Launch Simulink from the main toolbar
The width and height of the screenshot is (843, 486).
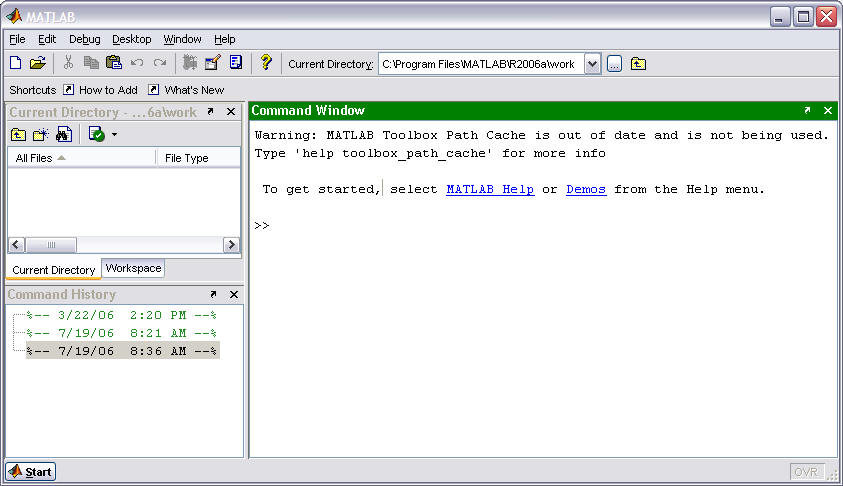tap(190, 63)
